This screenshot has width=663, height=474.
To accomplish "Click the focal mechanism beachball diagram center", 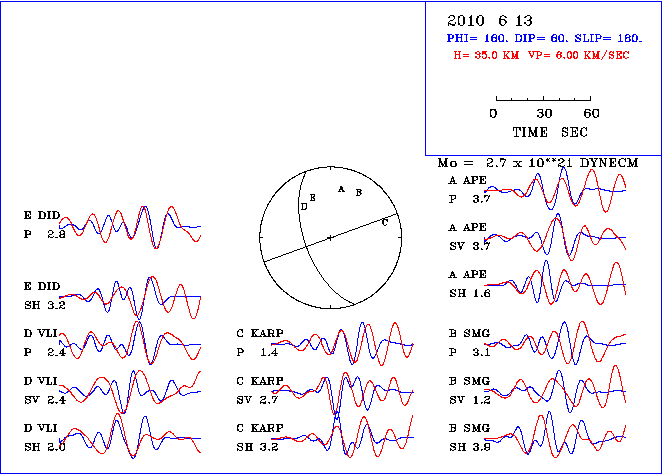I will (x=330, y=238).
